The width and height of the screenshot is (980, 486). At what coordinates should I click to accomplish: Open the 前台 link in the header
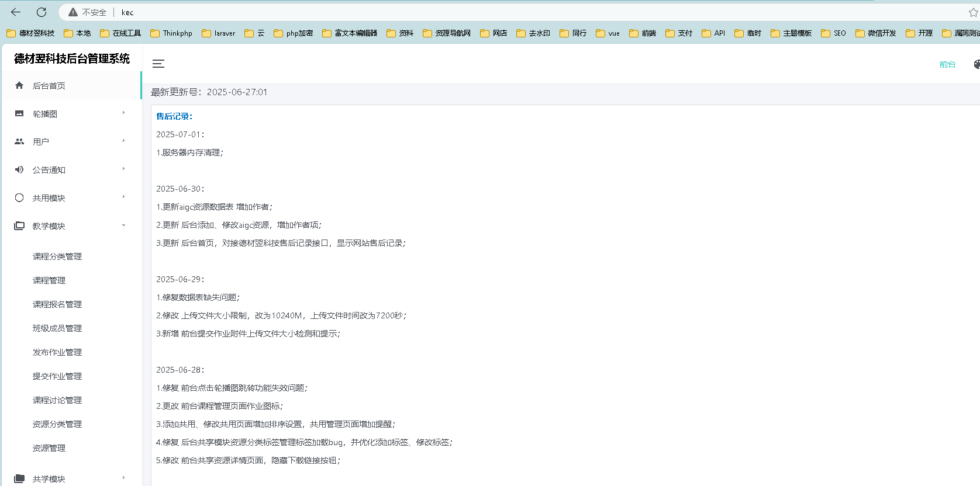point(947,64)
